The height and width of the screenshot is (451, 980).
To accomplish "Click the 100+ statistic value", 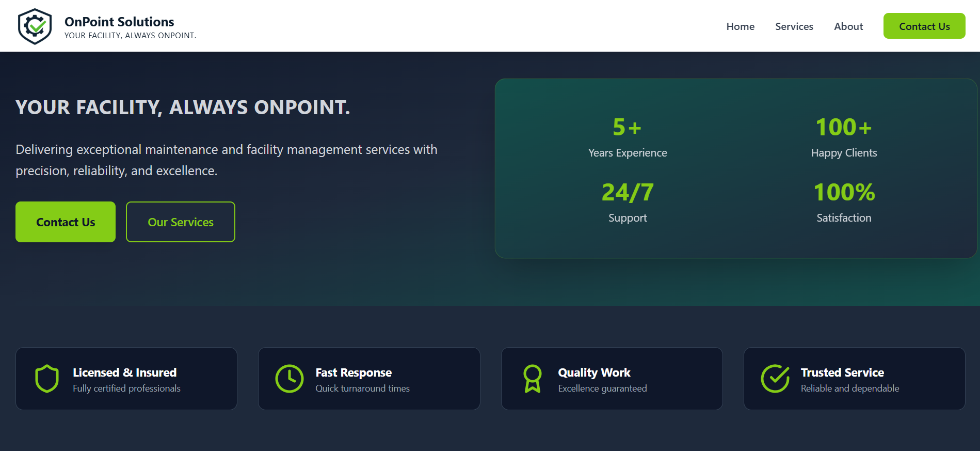I will pyautogui.click(x=844, y=127).
